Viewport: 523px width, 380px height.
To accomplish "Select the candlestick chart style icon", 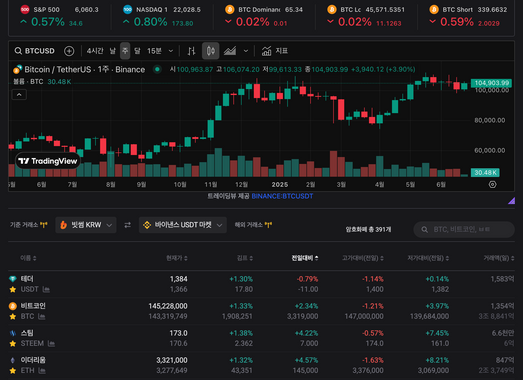I will click(210, 51).
